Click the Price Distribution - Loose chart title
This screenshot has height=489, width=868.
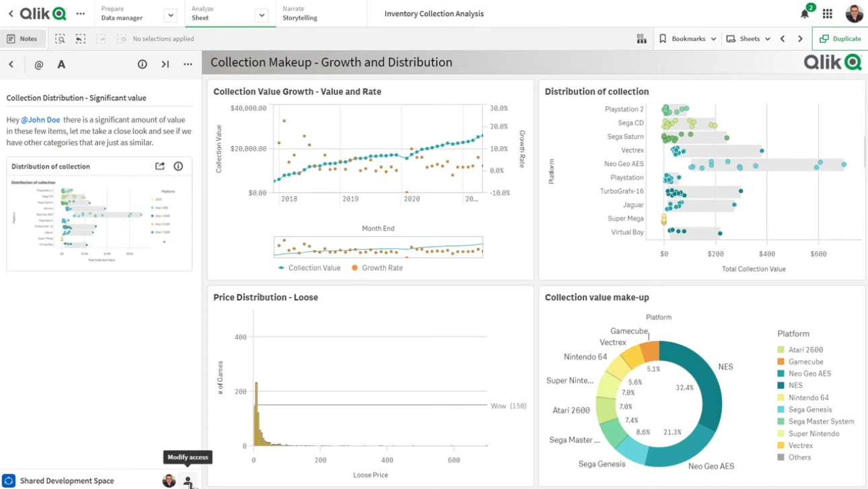coord(266,297)
